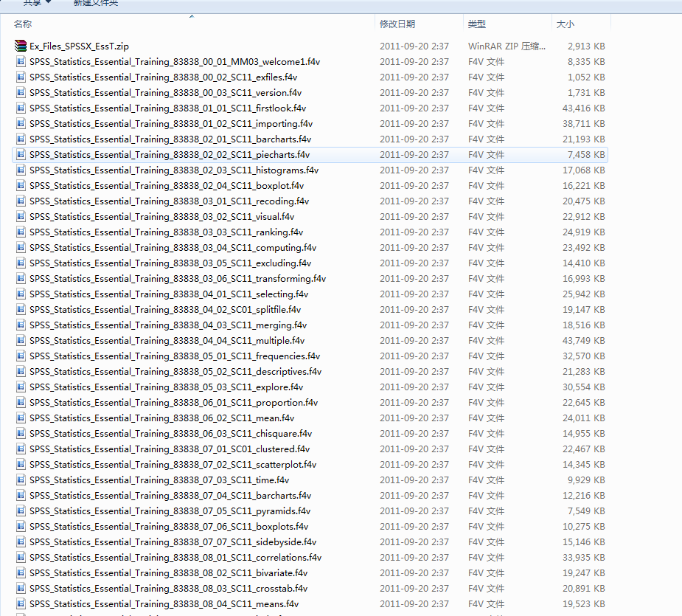The image size is (682, 616).
Task: Sort by the 类型 column header
Action: tap(477, 24)
